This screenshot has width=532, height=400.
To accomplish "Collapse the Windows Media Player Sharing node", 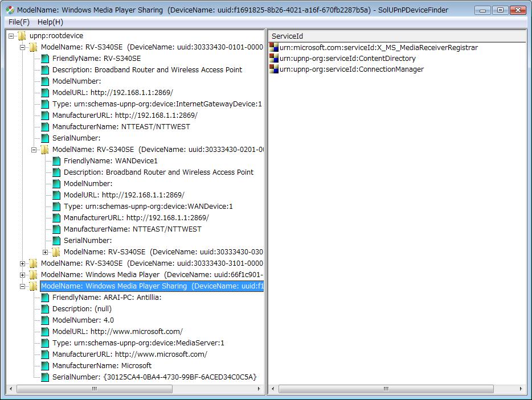I will 22,286.
